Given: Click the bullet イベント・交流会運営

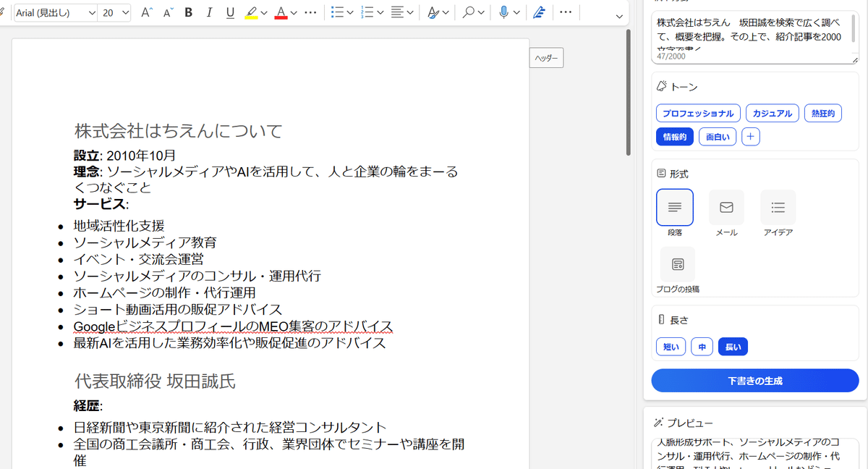Looking at the screenshot, I should (x=138, y=259).
